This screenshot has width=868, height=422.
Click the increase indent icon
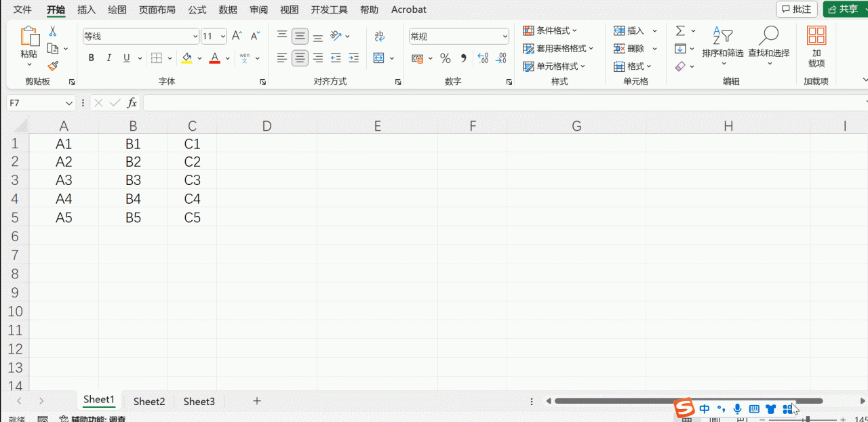[x=353, y=58]
